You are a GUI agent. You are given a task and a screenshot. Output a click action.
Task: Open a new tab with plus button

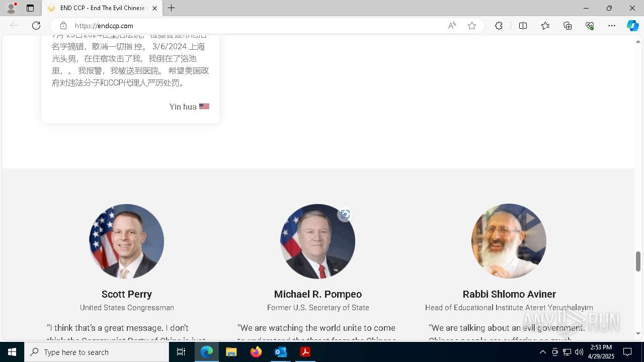172,8
